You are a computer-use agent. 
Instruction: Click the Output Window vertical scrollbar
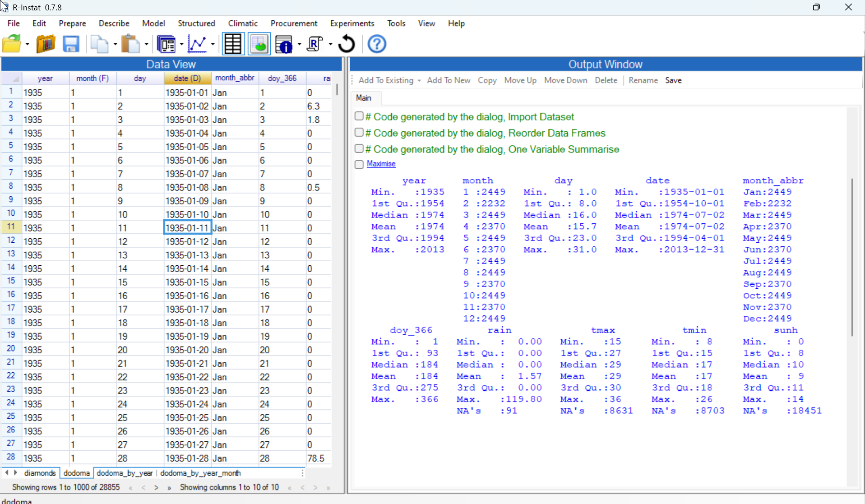(x=852, y=257)
